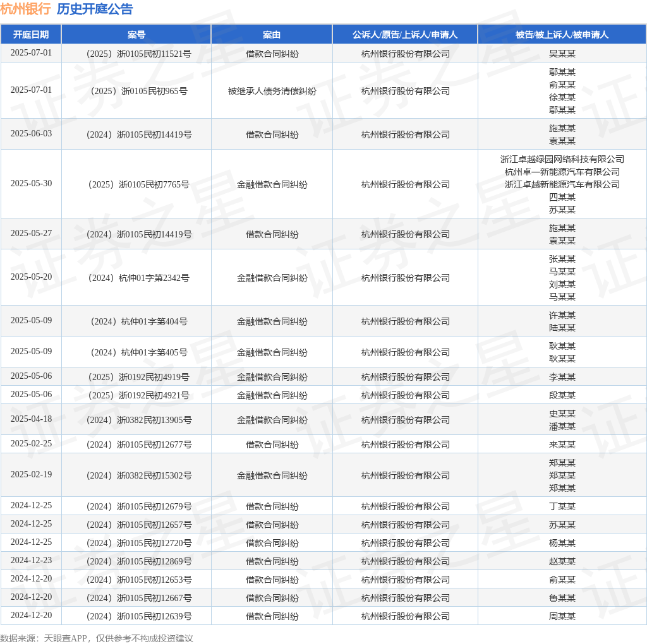Click the 被继承人债务清偿纠纷 cell
Image resolution: width=647 pixels, height=644 pixels.
click(272, 91)
